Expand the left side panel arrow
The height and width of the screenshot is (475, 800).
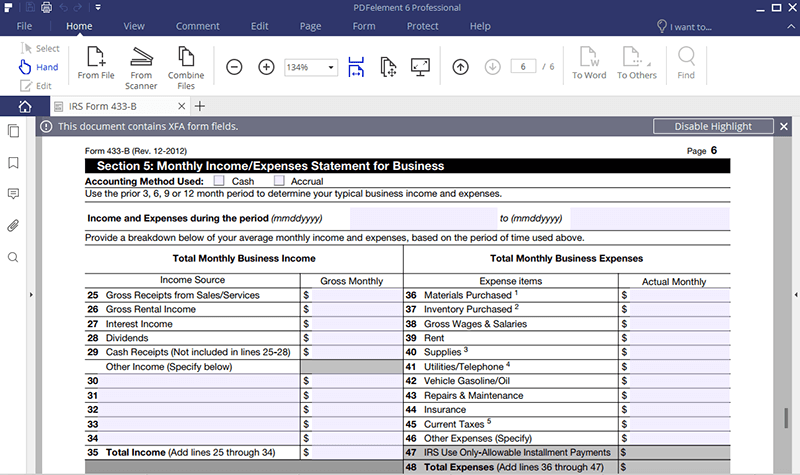(31, 294)
